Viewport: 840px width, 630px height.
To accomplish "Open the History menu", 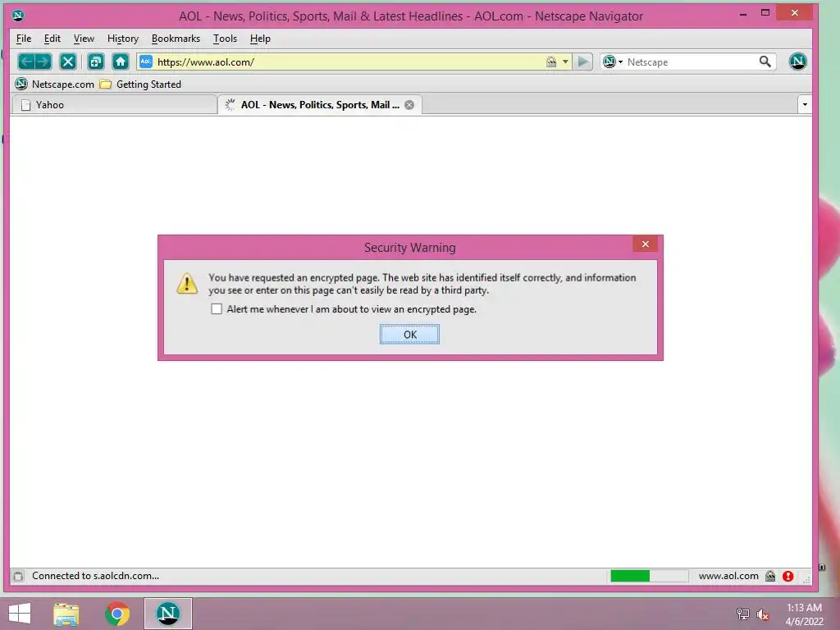I will 123,39.
